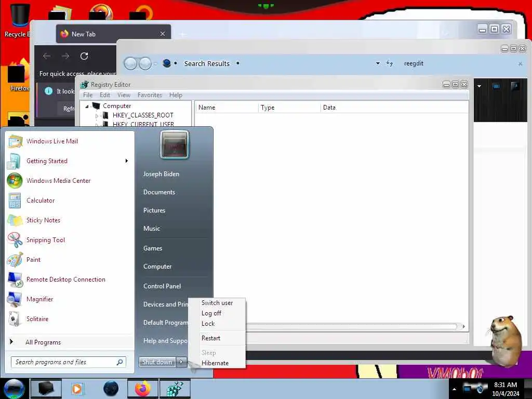Open shut down options arrow
Image resolution: width=532 pixels, height=399 pixels.
coord(181,362)
